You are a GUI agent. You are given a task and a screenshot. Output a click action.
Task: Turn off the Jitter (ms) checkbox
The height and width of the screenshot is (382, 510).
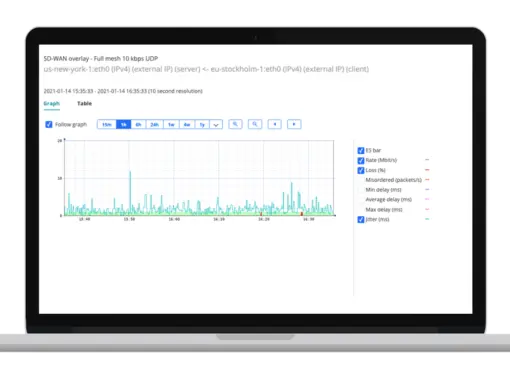pyautogui.click(x=361, y=220)
